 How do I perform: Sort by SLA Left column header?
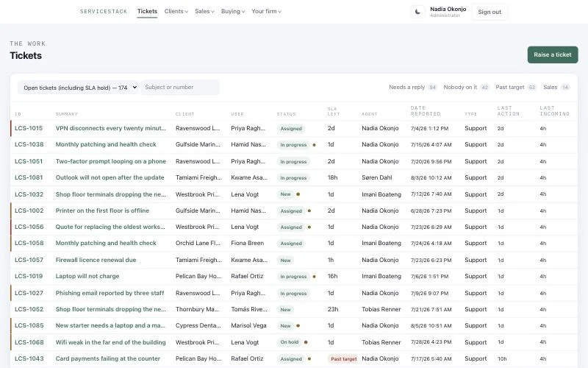(332, 112)
